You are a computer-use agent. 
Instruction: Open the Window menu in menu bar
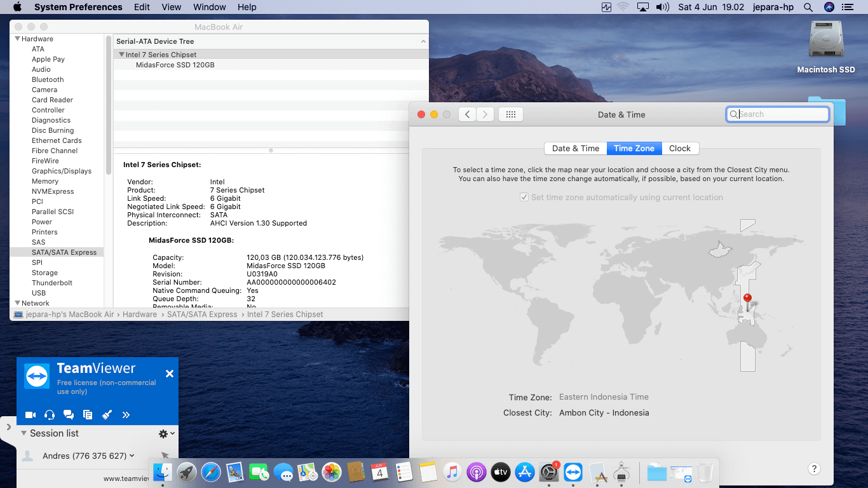pos(209,7)
